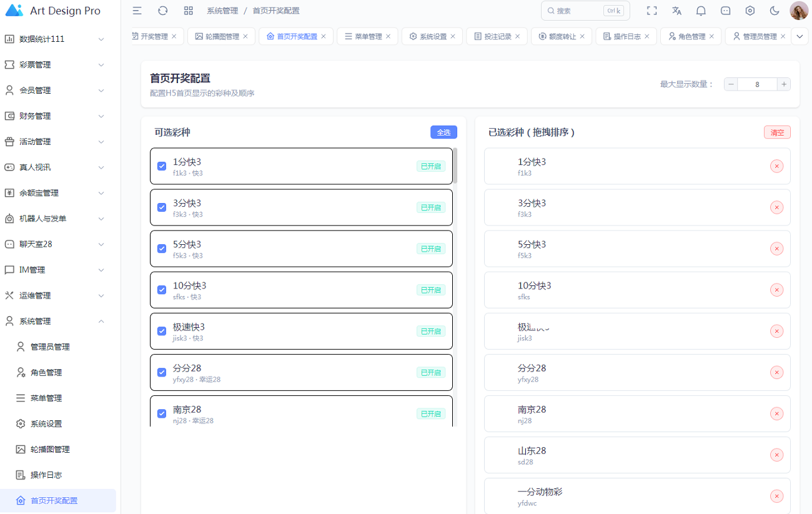The image size is (812, 514).
Task: Enter fullscreen mode via top bar icon
Action: point(651,11)
